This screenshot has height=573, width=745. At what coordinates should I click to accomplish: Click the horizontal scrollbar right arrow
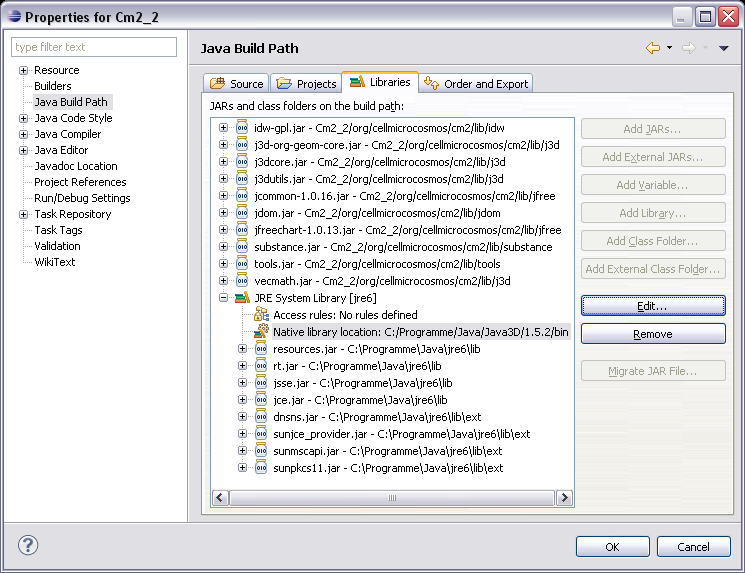pos(564,497)
